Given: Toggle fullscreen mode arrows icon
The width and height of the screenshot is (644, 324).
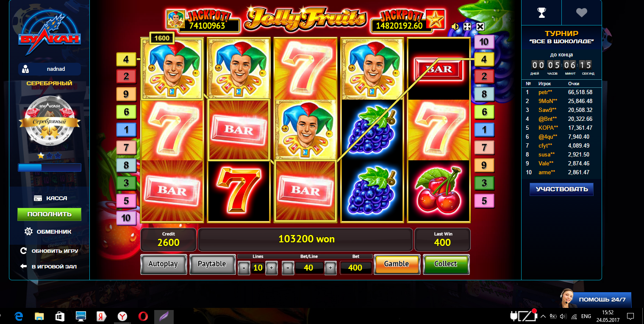Looking at the screenshot, I should (x=468, y=27).
